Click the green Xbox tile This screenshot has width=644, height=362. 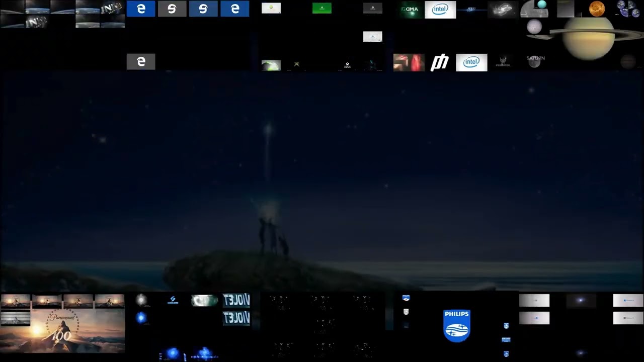(322, 8)
